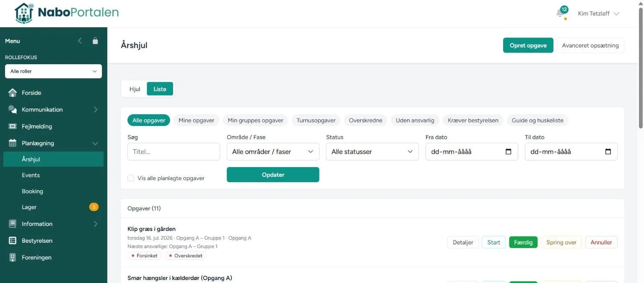
Task: Open Events in the sidebar
Action: click(53, 175)
